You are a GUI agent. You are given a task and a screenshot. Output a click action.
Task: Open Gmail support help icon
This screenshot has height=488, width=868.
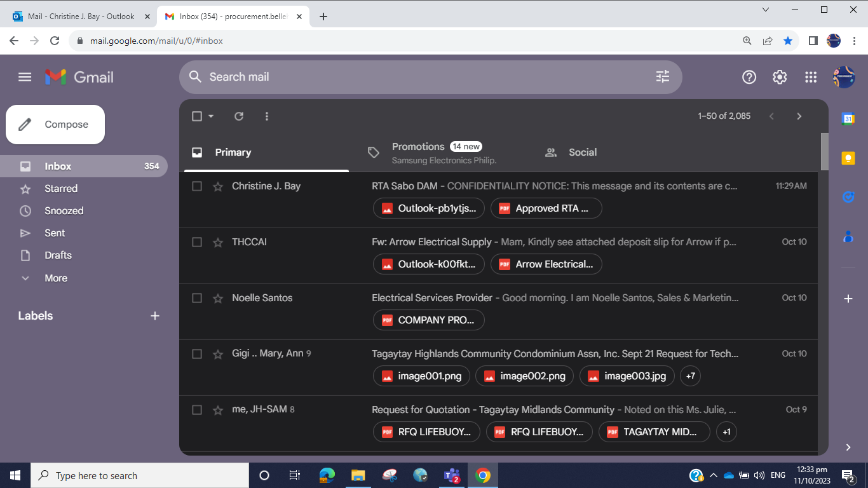pyautogui.click(x=749, y=77)
